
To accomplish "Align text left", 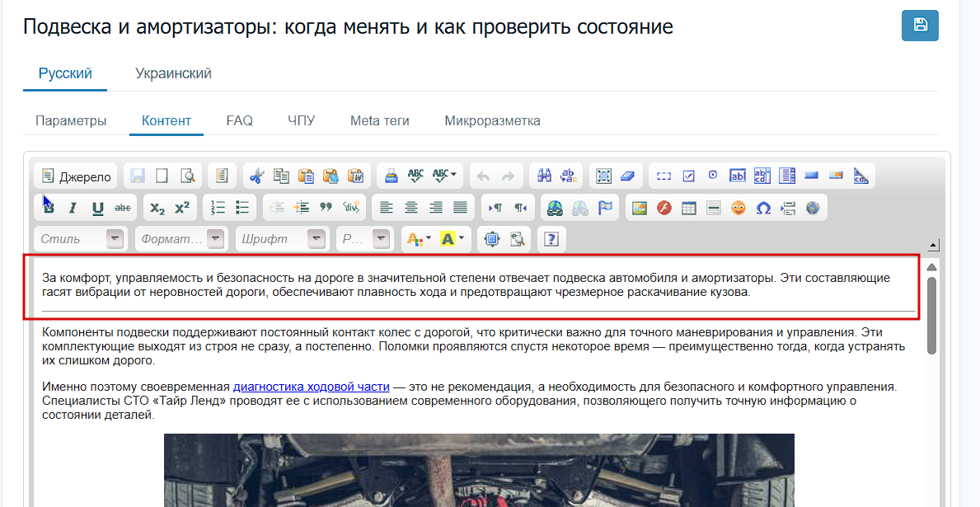I will coord(387,208).
